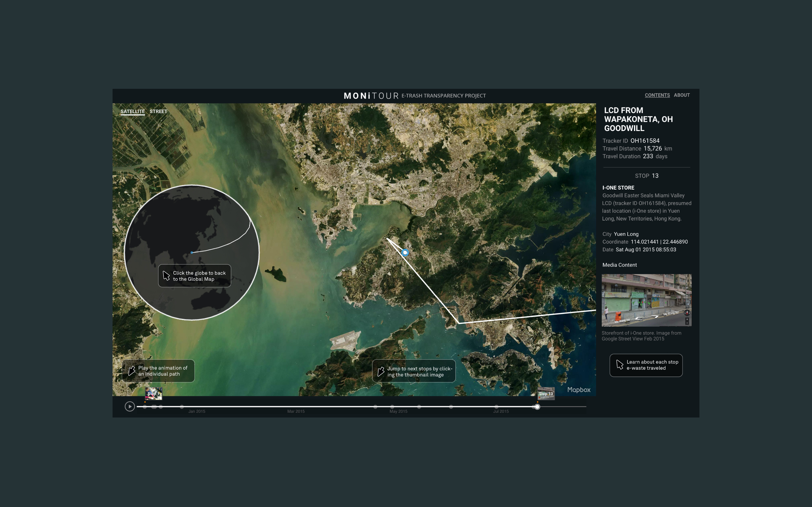Play the path animation with the play button

point(130,406)
